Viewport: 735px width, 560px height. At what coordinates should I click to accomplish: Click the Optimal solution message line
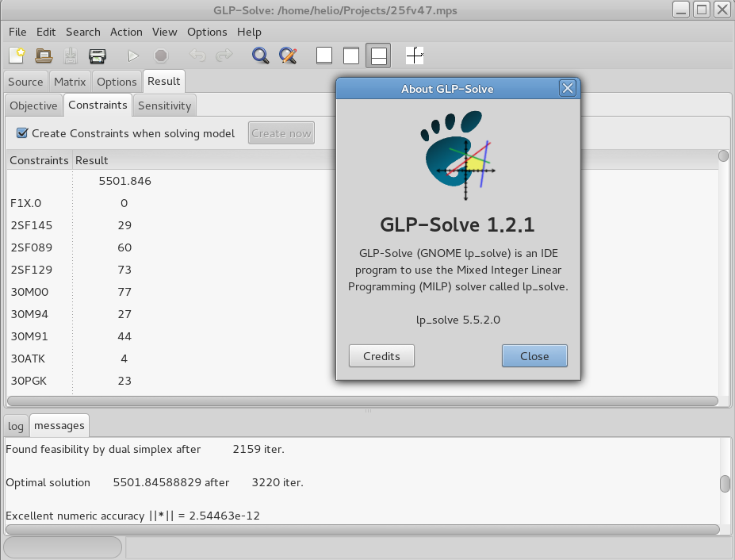pos(155,482)
